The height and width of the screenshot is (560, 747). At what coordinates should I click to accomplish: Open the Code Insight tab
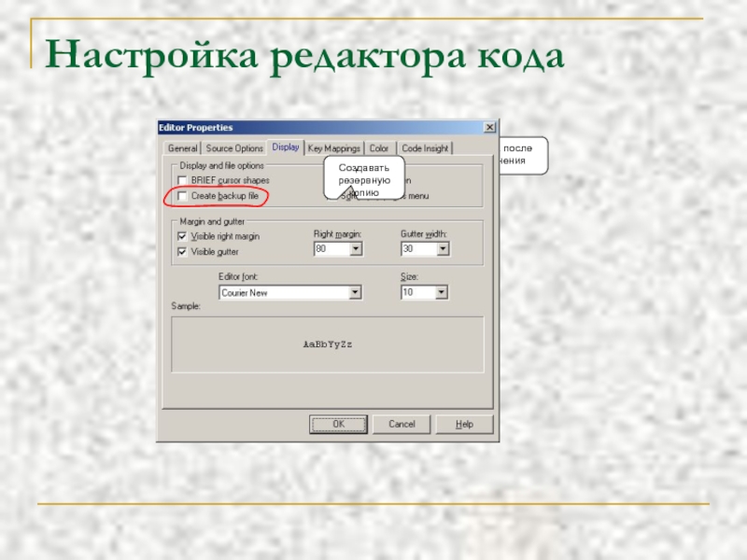(425, 148)
